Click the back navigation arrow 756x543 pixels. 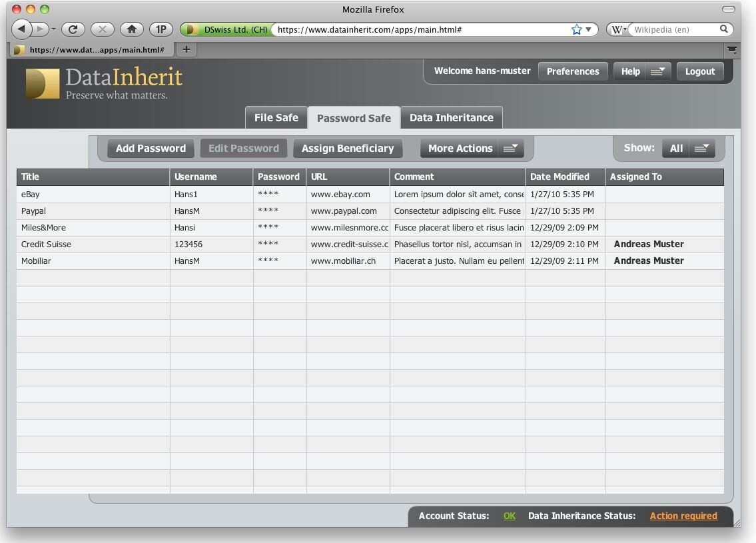click(x=21, y=29)
